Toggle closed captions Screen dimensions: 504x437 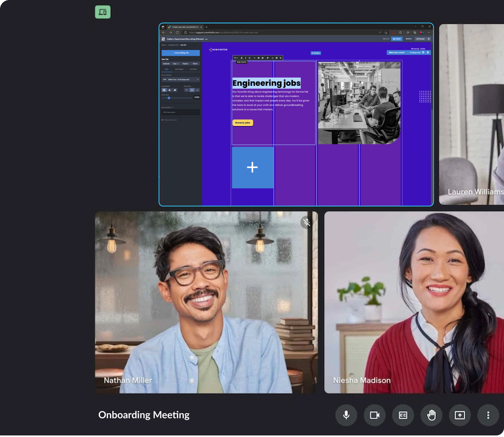coord(403,415)
